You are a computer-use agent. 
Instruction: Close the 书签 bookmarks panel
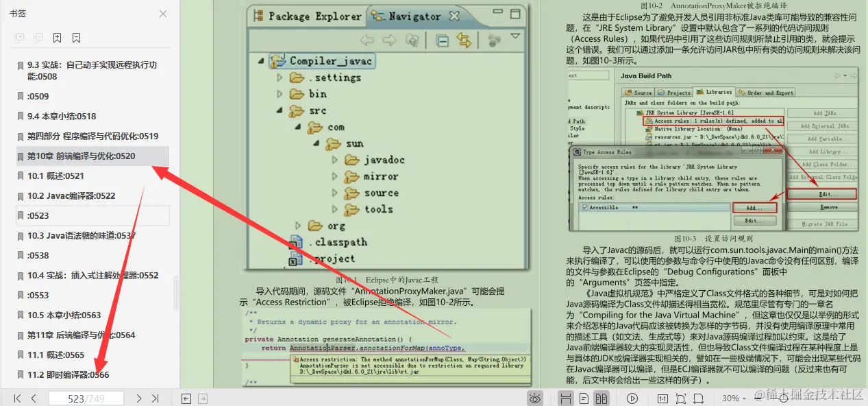pos(162,14)
